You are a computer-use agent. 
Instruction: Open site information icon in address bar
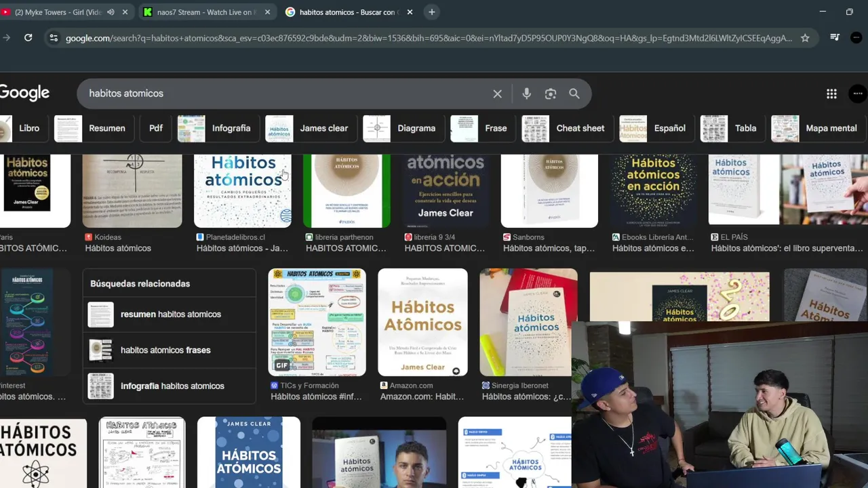(54, 38)
